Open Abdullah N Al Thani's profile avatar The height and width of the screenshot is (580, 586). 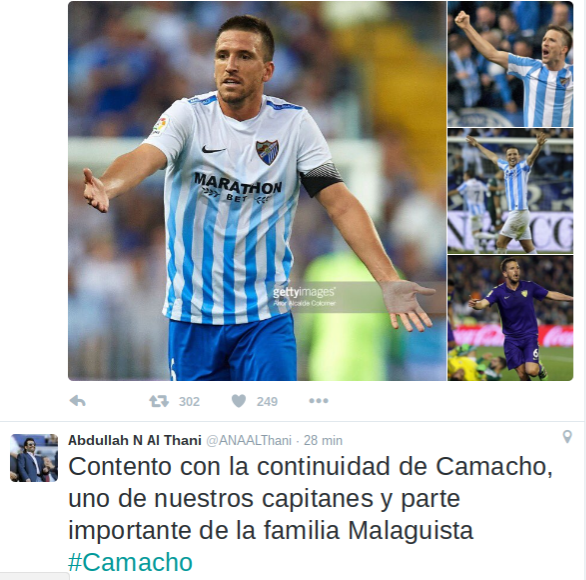(x=34, y=458)
